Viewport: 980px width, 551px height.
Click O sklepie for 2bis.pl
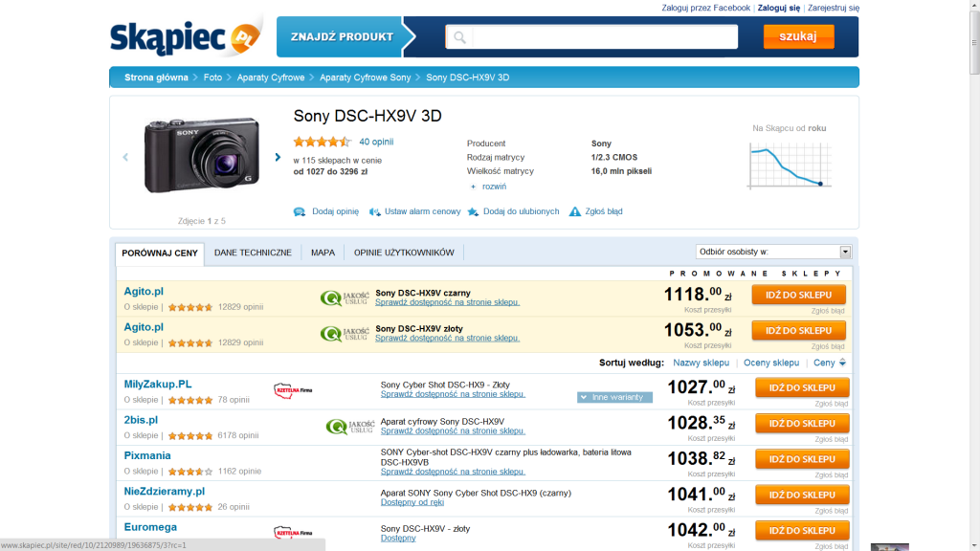coord(142,435)
